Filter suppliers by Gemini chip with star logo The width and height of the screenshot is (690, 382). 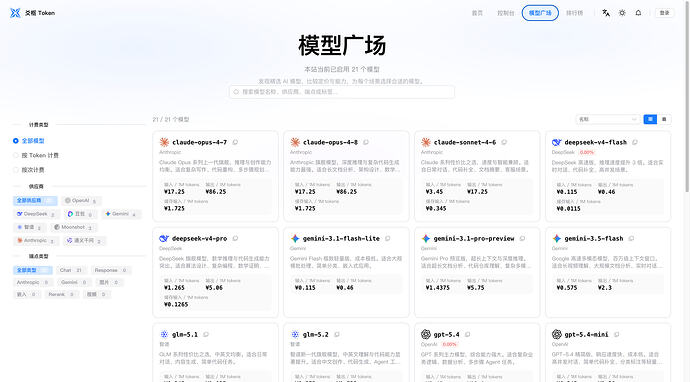point(121,214)
